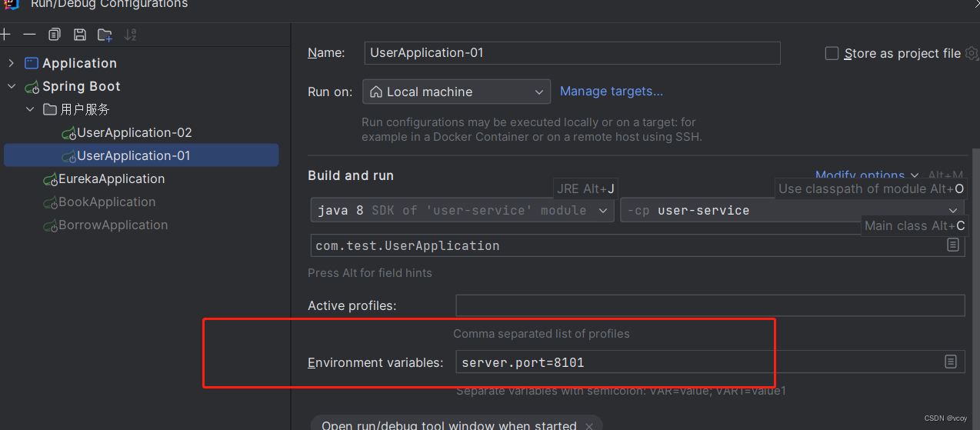Click the Build and run heading
This screenshot has width=980, height=430.
click(x=351, y=175)
